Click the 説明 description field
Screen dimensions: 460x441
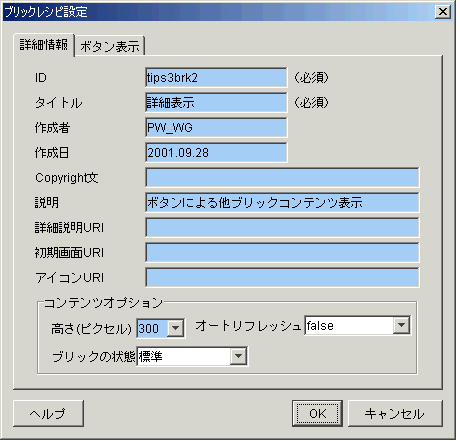282,203
